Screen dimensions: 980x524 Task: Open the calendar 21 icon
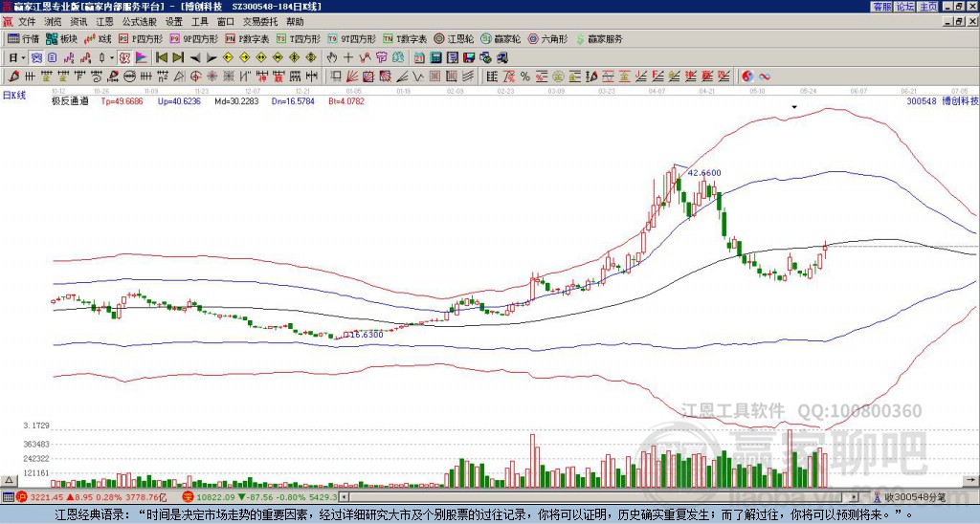(419, 58)
